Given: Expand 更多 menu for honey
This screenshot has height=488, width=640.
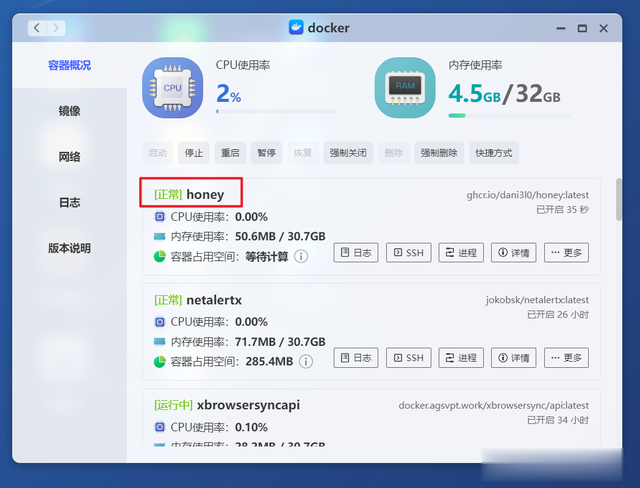Looking at the screenshot, I should coord(566,253).
